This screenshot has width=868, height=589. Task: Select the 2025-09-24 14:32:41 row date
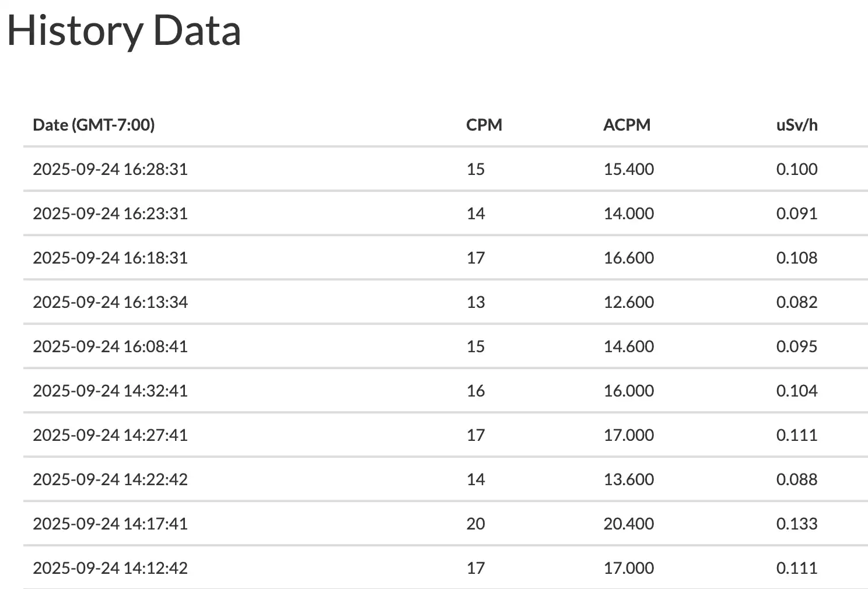110,391
